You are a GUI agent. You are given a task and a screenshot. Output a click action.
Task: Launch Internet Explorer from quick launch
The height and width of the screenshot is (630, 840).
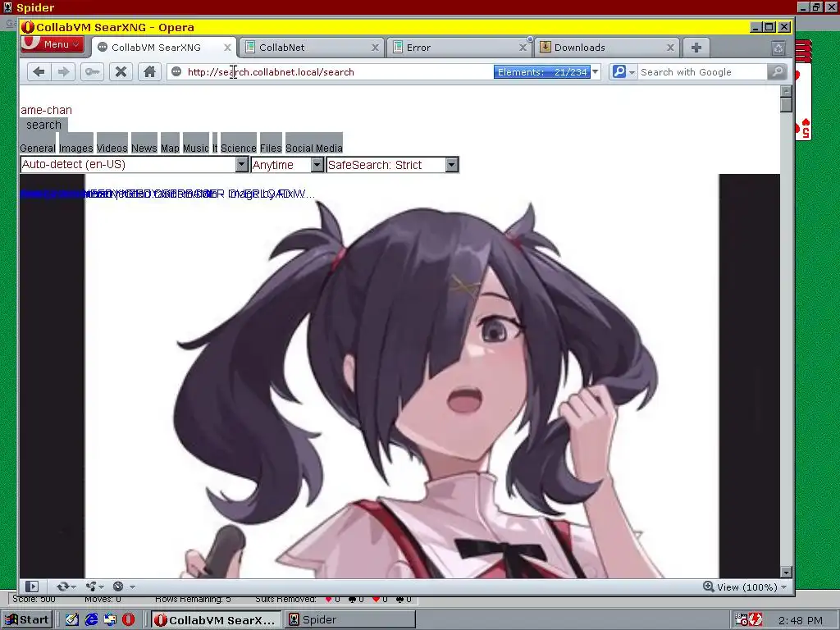[x=92, y=620]
